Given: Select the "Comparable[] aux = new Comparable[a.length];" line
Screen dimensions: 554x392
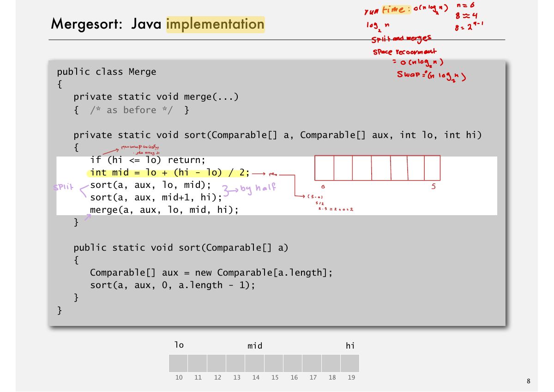Looking at the screenshot, I should (x=211, y=272).
